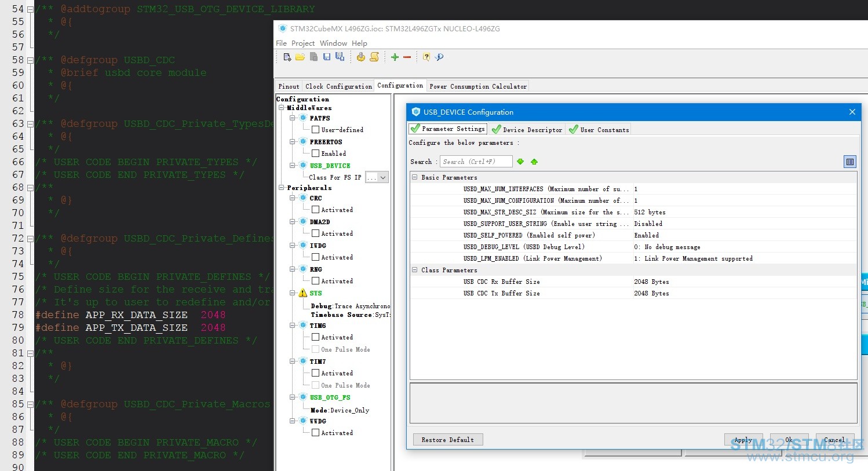Collapse the code fold at line 58
The width and height of the screenshot is (868, 471).
tap(30, 60)
